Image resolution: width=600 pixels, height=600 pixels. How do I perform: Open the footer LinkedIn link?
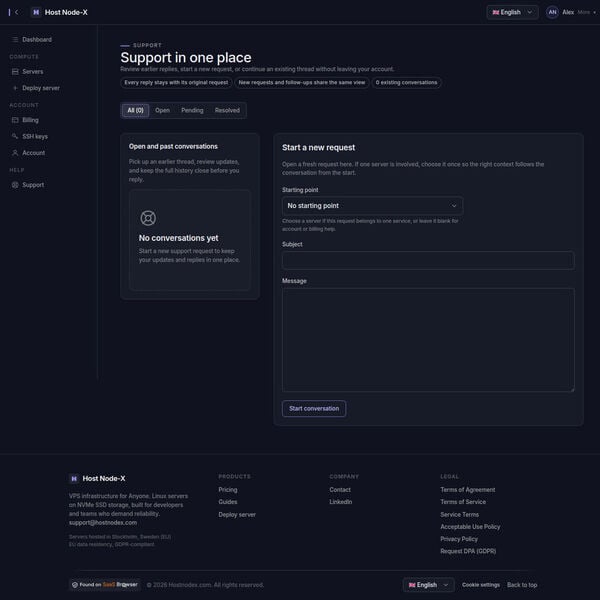341,502
